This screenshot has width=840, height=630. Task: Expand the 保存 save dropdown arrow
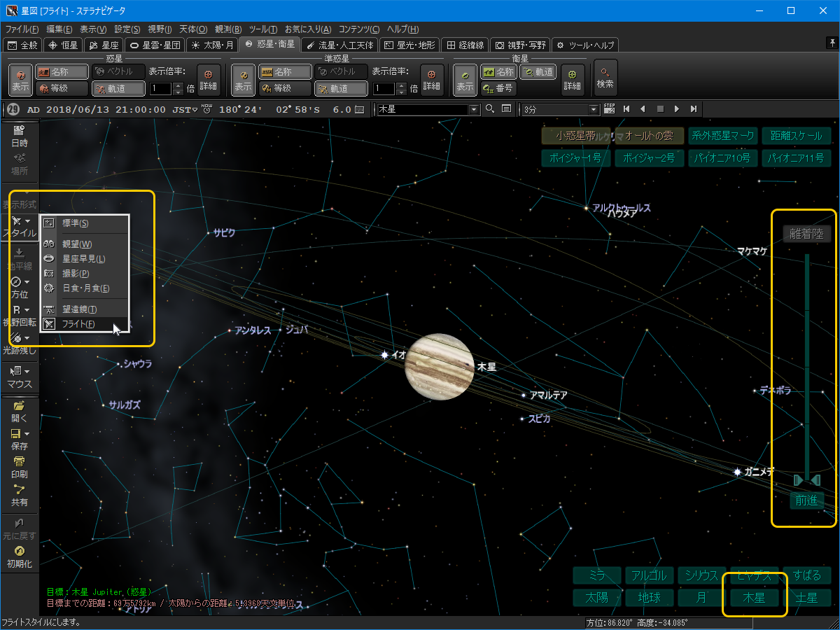[27, 434]
